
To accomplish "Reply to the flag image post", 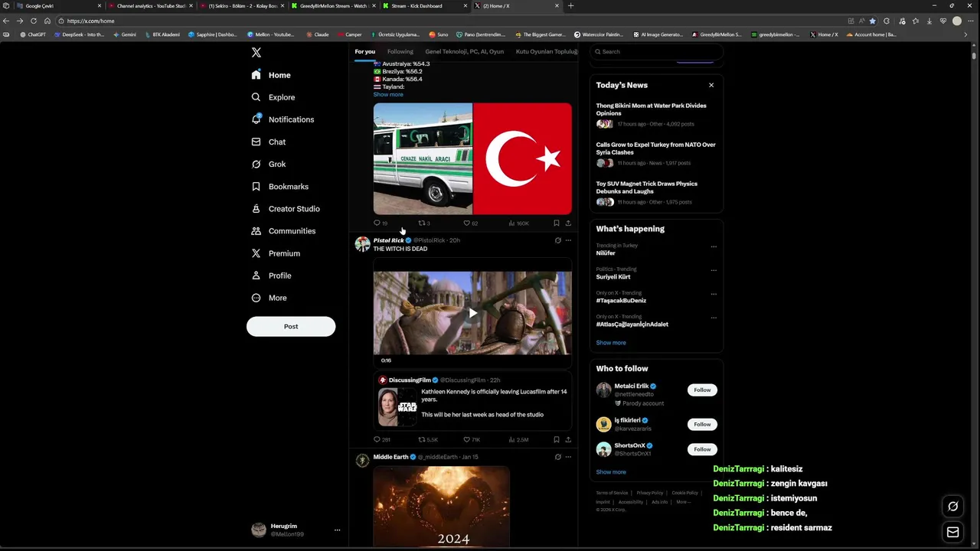I will click(x=380, y=223).
